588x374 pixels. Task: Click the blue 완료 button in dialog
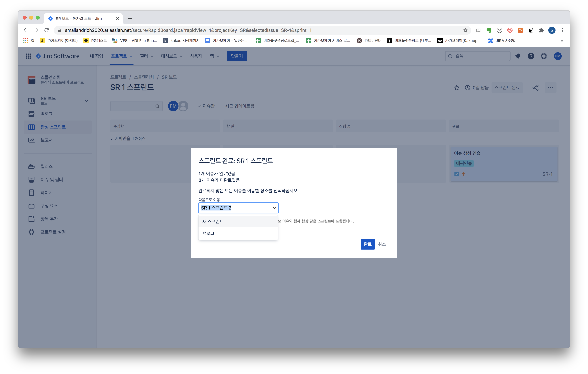[x=367, y=244]
